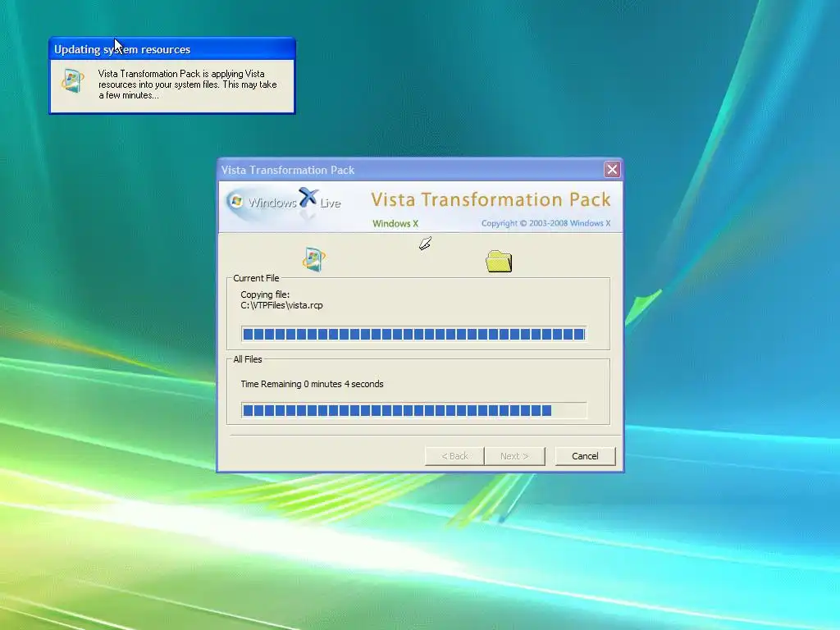Click the green Windows X text
This screenshot has width=840, height=630.
tap(395, 223)
